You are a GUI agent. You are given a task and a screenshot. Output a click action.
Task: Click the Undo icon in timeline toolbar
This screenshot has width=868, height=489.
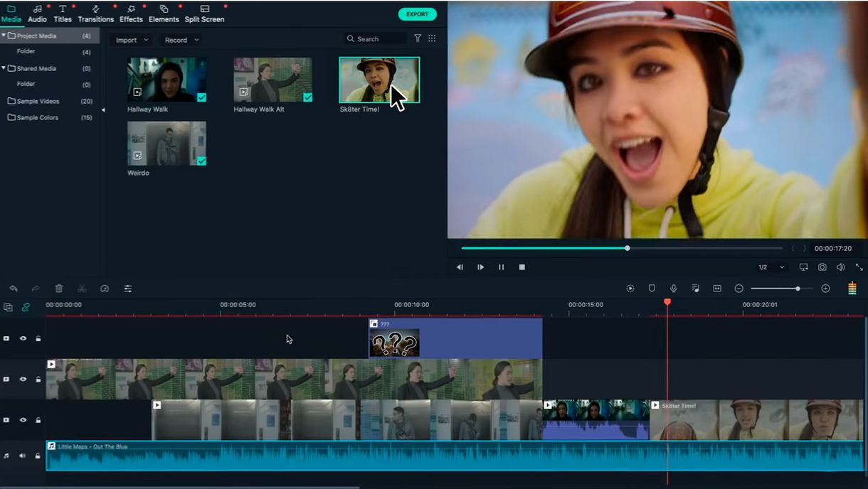click(x=13, y=289)
